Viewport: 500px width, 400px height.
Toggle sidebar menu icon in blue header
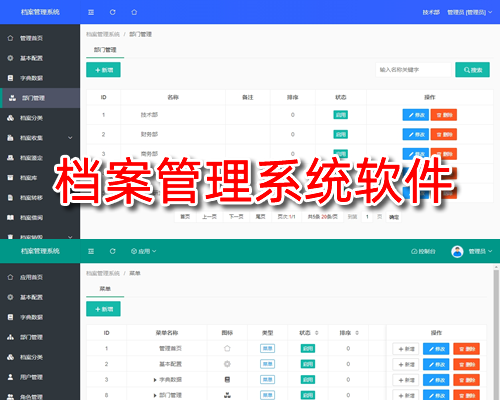91,12
